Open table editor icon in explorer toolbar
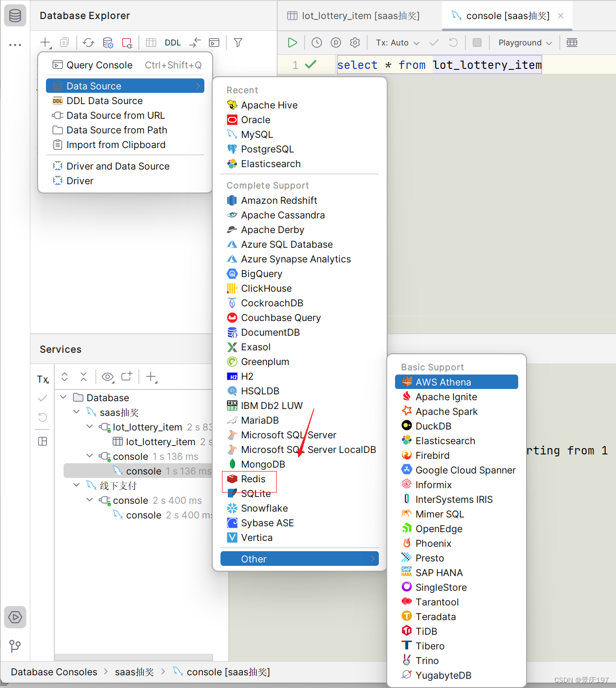 point(151,43)
